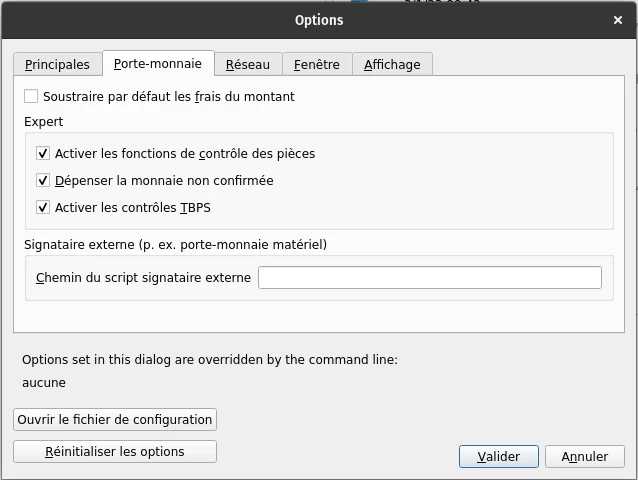Disable Activer les fonctions de contrôle des pièces

click(43, 154)
